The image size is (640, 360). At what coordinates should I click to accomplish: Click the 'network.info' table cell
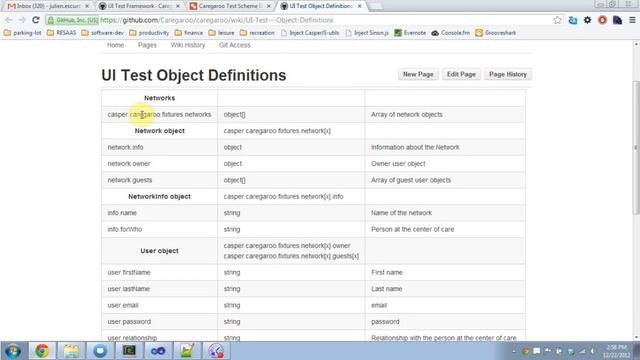[160, 147]
